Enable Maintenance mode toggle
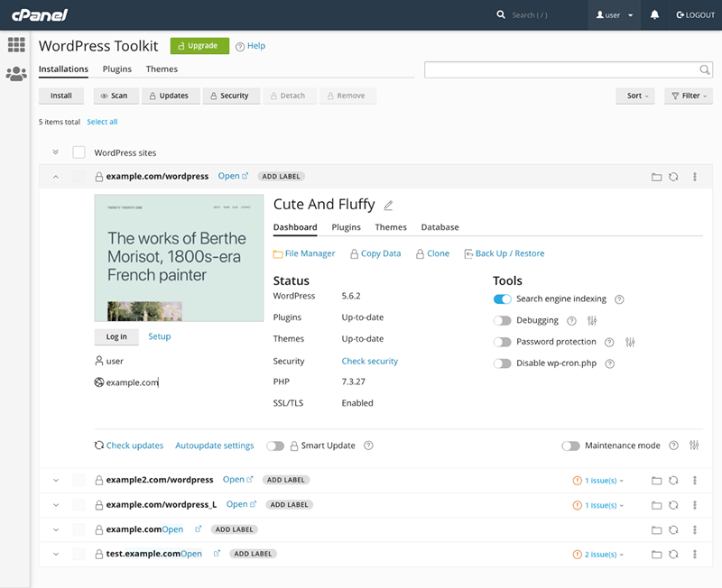Image resolution: width=722 pixels, height=588 pixels. tap(570, 446)
